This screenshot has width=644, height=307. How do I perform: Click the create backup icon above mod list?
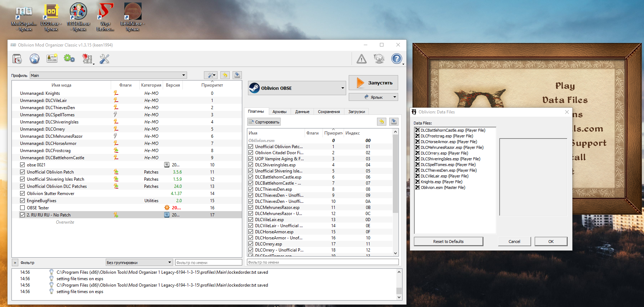(237, 75)
